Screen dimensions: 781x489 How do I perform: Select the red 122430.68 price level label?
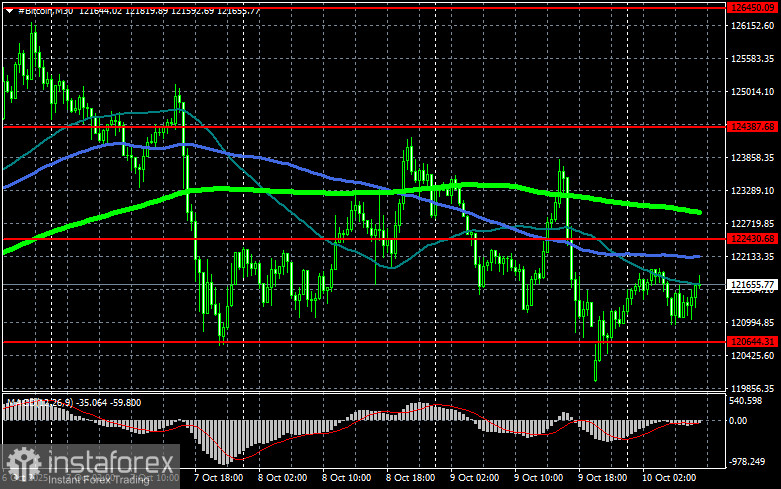click(752, 239)
